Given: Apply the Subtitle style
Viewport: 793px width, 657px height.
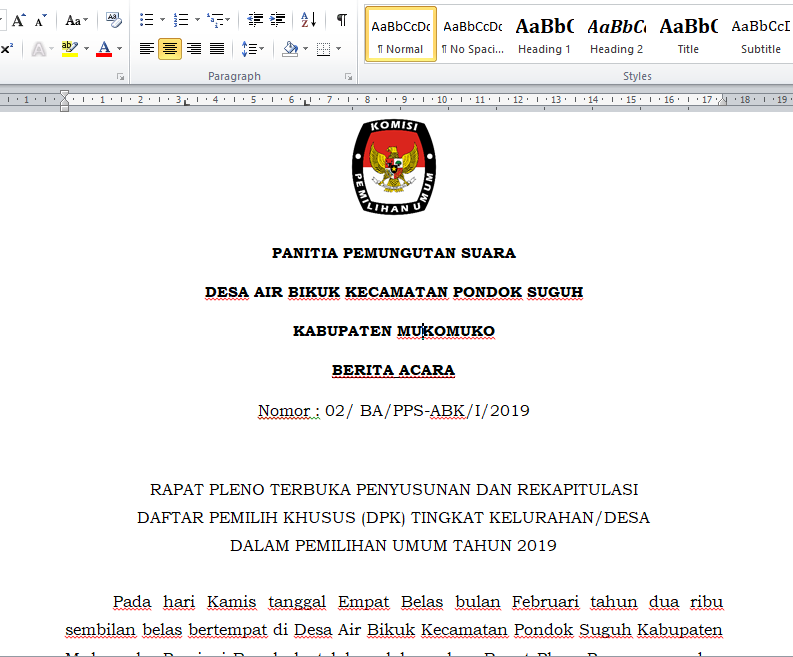Looking at the screenshot, I should 761,34.
